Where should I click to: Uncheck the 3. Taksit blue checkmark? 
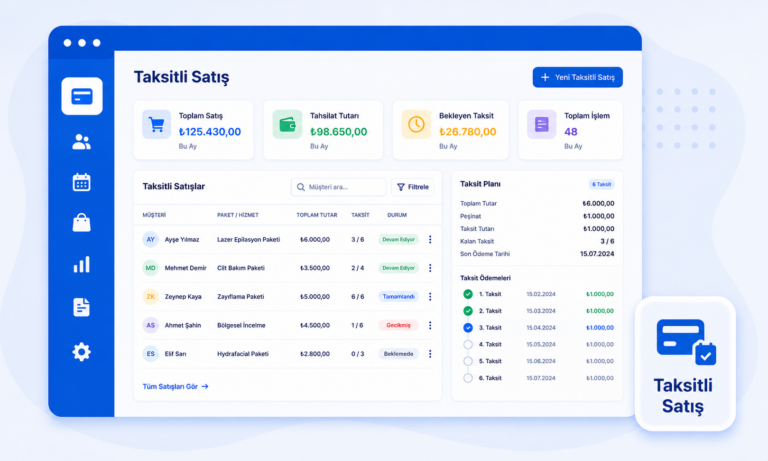pyautogui.click(x=468, y=328)
